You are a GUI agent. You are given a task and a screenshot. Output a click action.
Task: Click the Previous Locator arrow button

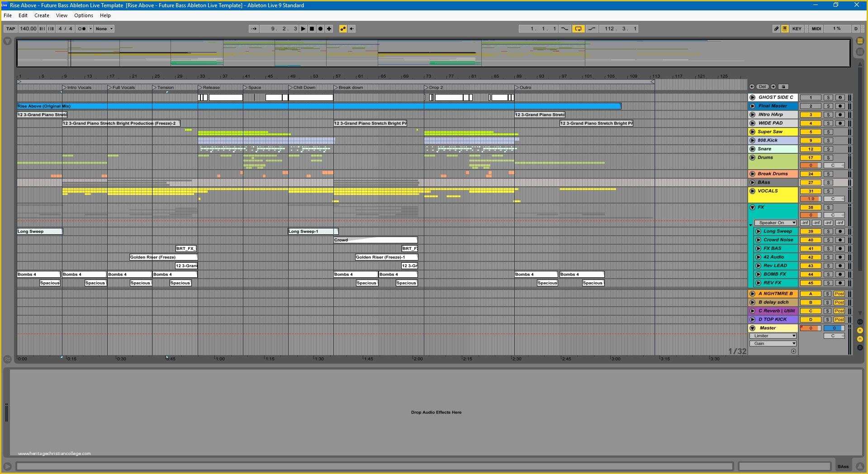click(752, 86)
